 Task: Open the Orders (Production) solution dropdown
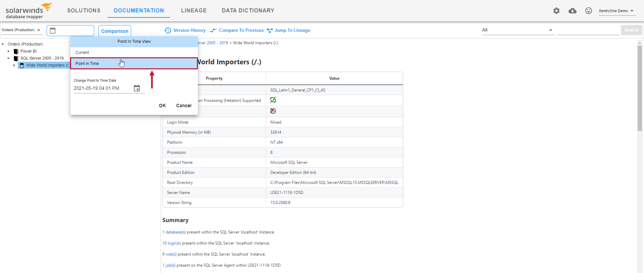pos(21,30)
